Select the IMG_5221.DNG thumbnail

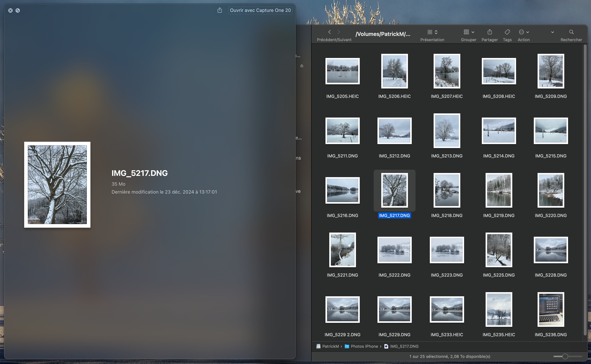tap(342, 250)
